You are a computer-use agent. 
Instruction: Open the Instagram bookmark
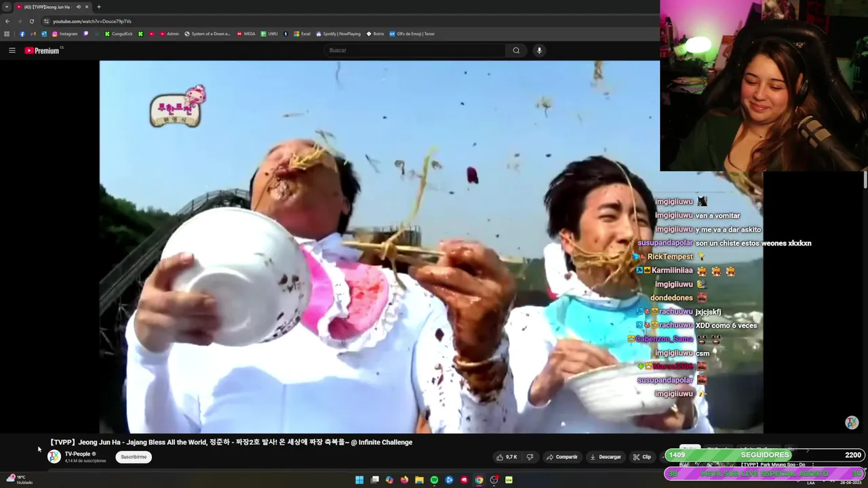[65, 34]
